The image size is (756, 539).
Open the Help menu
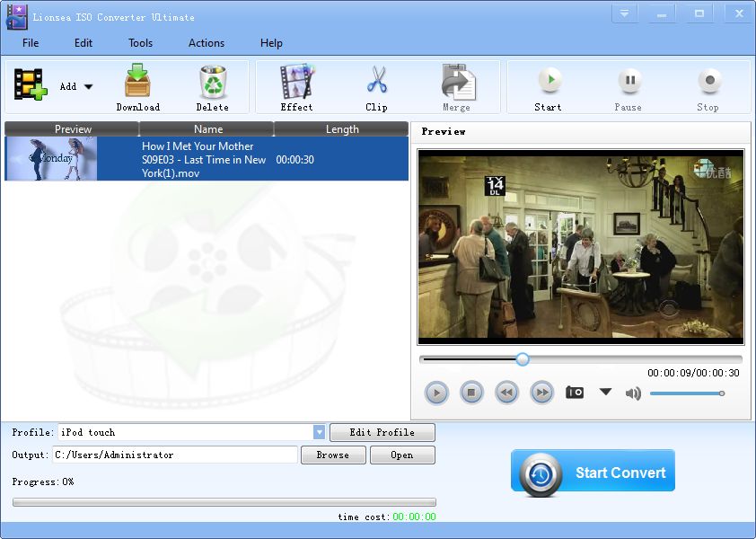[271, 43]
